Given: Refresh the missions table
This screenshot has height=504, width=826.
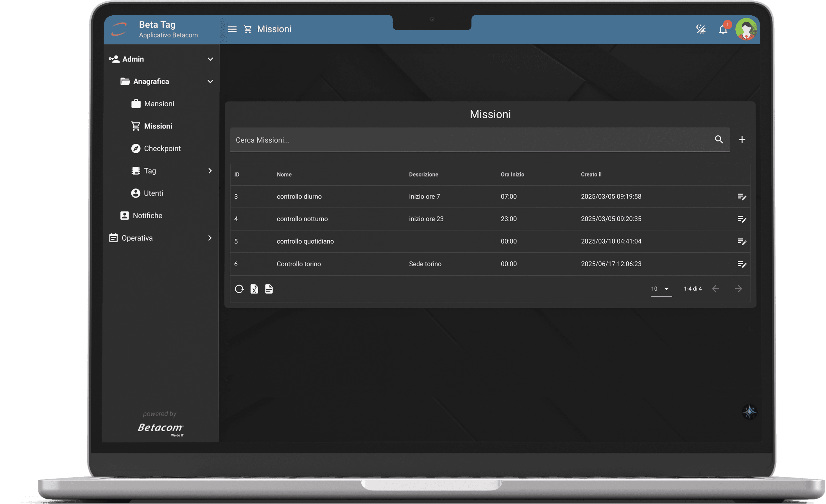Looking at the screenshot, I should tap(239, 289).
